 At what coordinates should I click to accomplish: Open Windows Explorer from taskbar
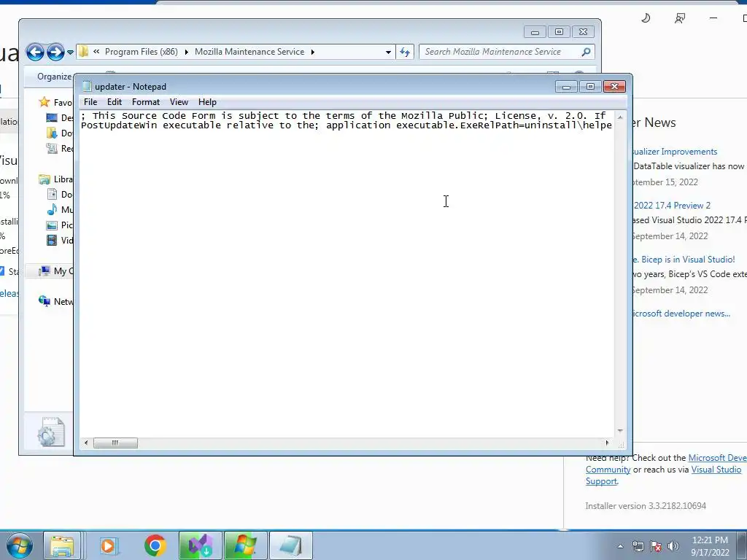tap(62, 545)
